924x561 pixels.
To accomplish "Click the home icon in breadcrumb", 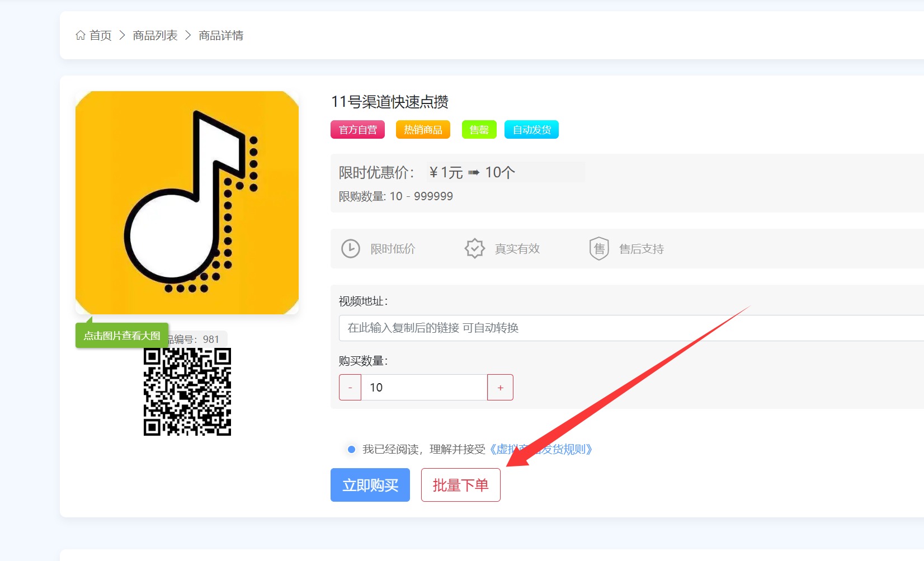I will point(81,35).
